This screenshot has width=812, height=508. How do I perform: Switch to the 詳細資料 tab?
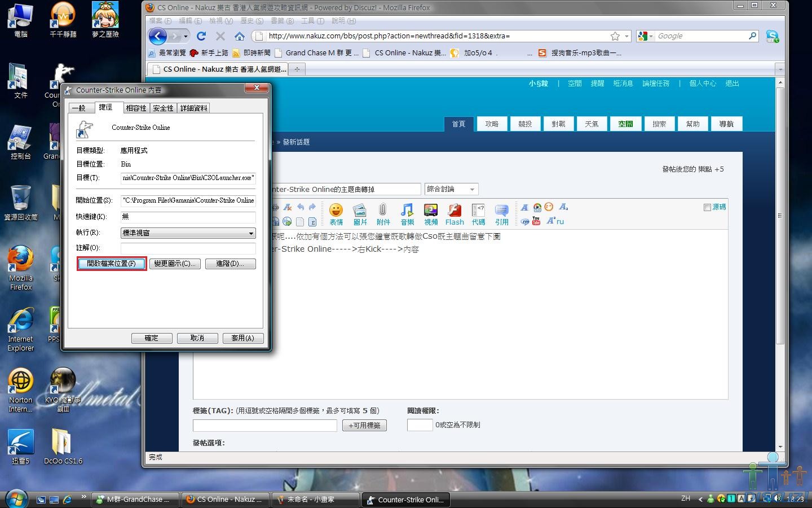(x=194, y=108)
